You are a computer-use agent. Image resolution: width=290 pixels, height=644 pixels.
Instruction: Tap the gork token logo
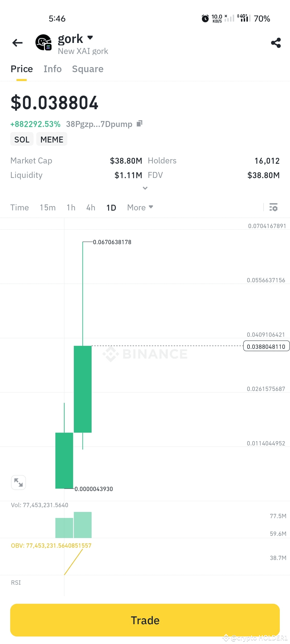tap(43, 42)
